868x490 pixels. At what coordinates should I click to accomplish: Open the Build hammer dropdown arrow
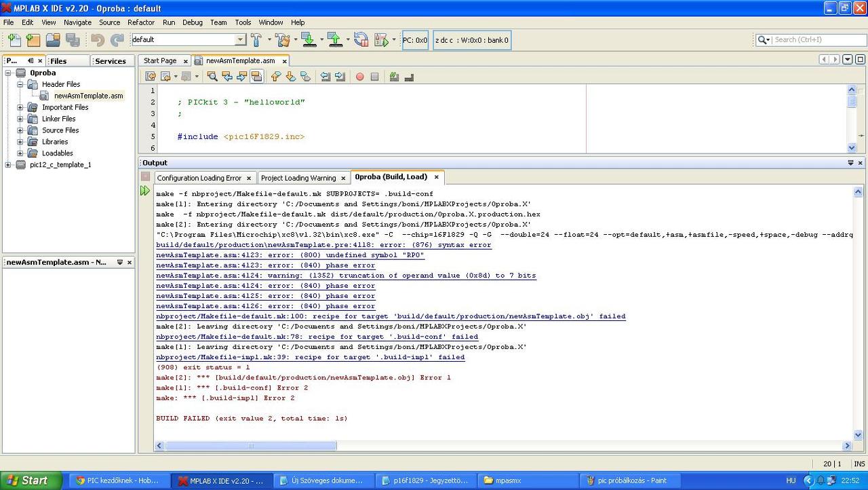coord(269,40)
